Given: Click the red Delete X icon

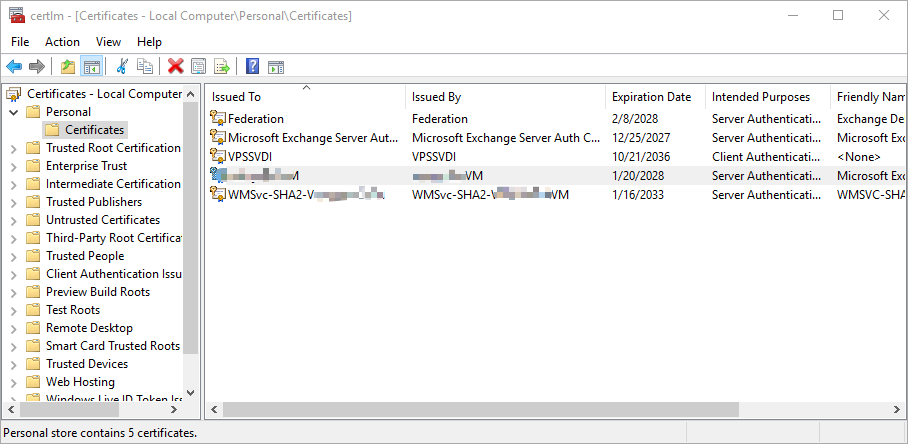Looking at the screenshot, I should pyautogui.click(x=175, y=67).
